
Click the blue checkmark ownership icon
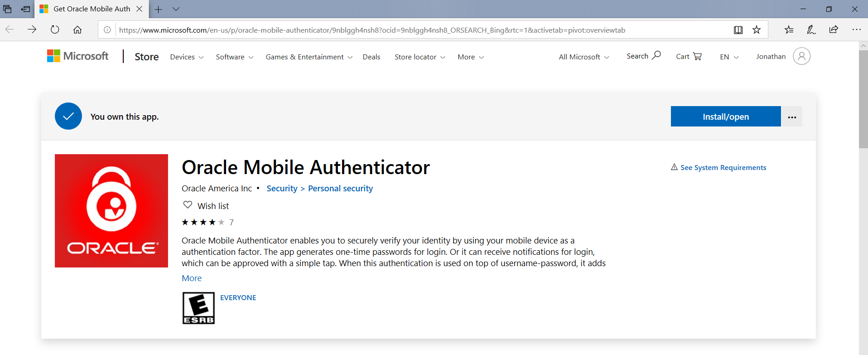(x=68, y=116)
